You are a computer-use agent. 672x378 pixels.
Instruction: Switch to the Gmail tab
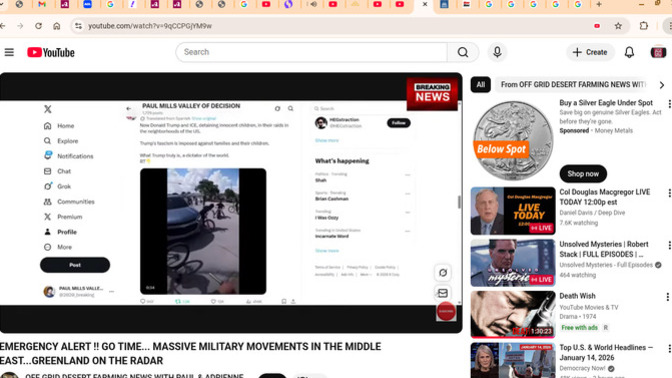pos(42,4)
